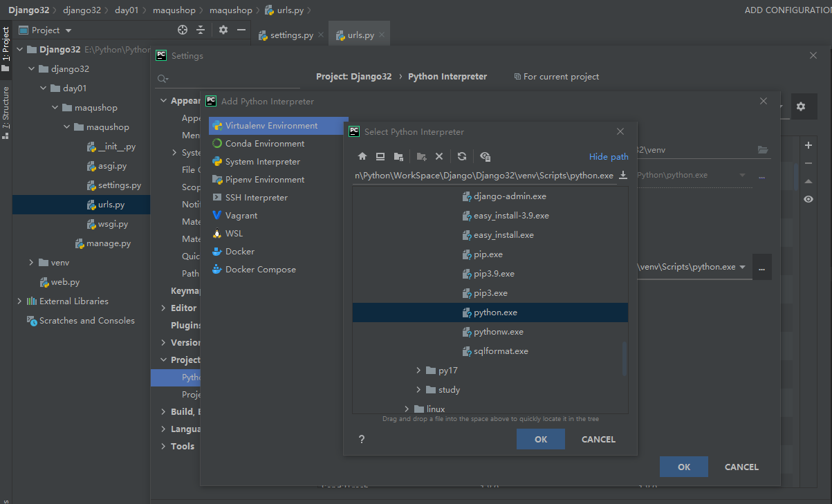Remove package with minus icon

point(808,163)
